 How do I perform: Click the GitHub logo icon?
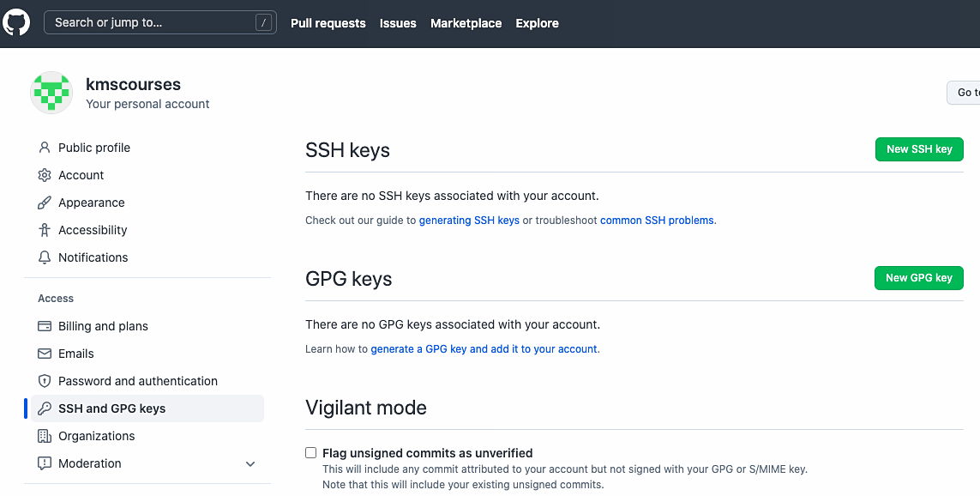(16, 22)
